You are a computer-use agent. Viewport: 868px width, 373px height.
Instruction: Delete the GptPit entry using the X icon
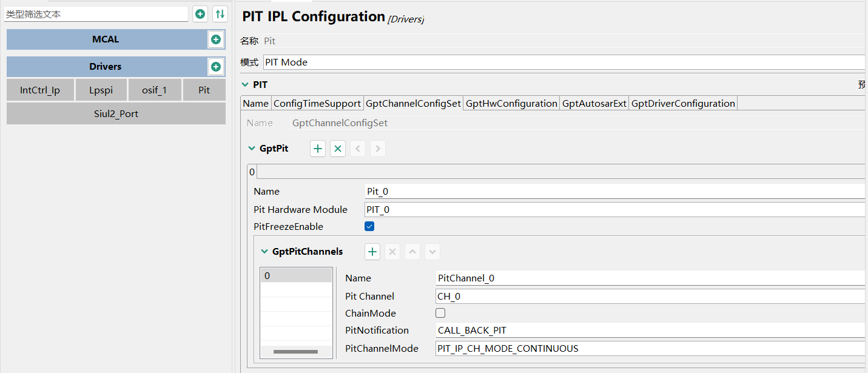tap(337, 148)
